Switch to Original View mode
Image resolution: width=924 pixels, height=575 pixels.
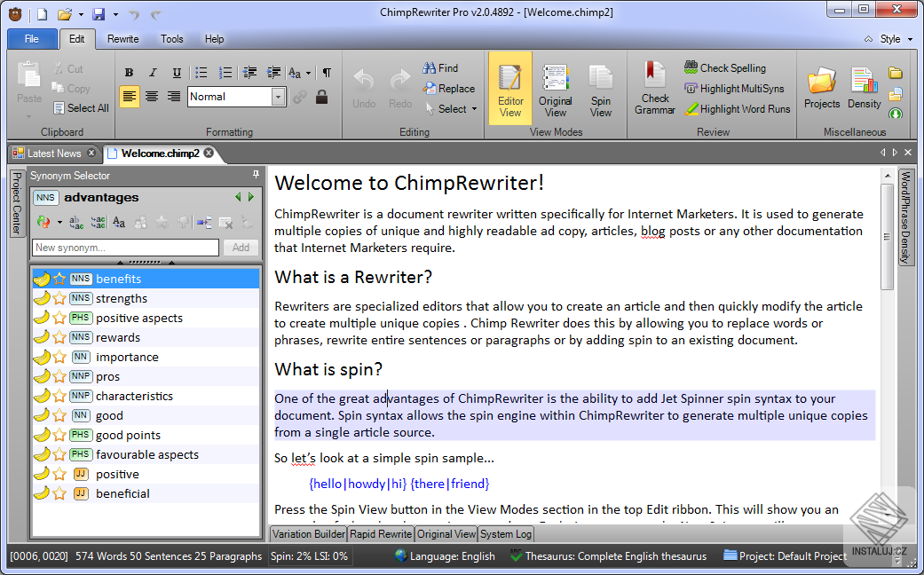click(555, 89)
